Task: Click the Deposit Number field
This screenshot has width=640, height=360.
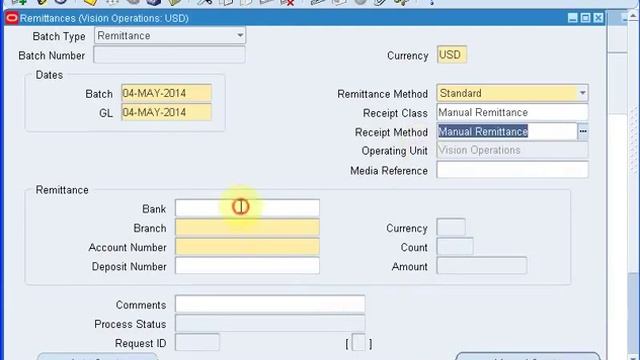Action: click(x=247, y=266)
